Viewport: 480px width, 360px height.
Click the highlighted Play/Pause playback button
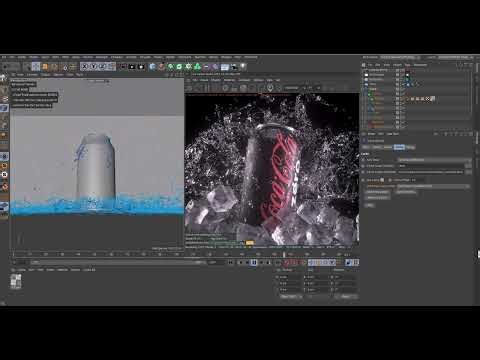tap(253, 262)
